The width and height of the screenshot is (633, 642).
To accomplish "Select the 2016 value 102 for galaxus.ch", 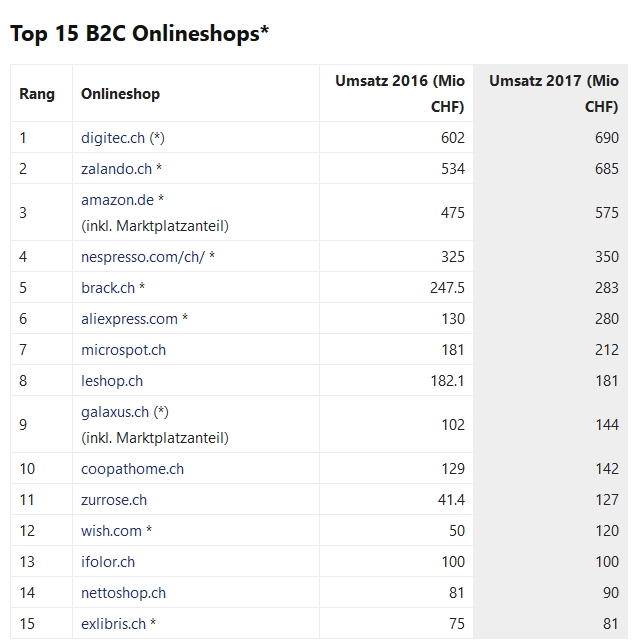I will coord(453,425).
